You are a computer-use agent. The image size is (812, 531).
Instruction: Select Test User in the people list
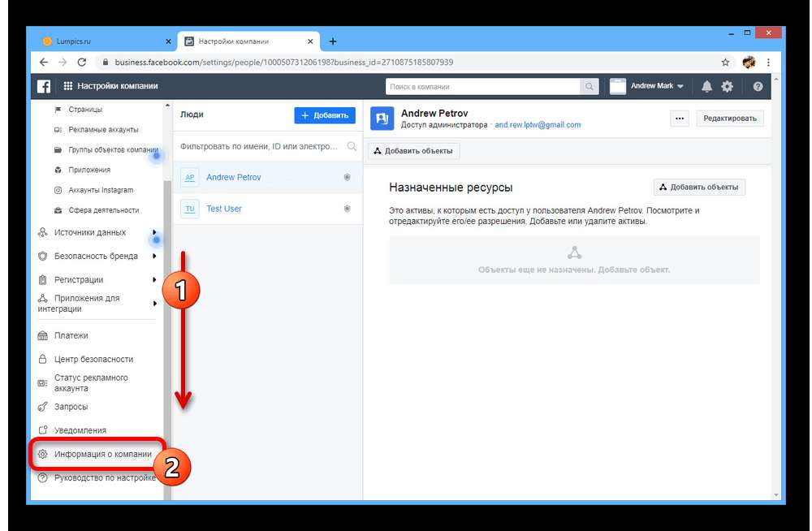[224, 209]
